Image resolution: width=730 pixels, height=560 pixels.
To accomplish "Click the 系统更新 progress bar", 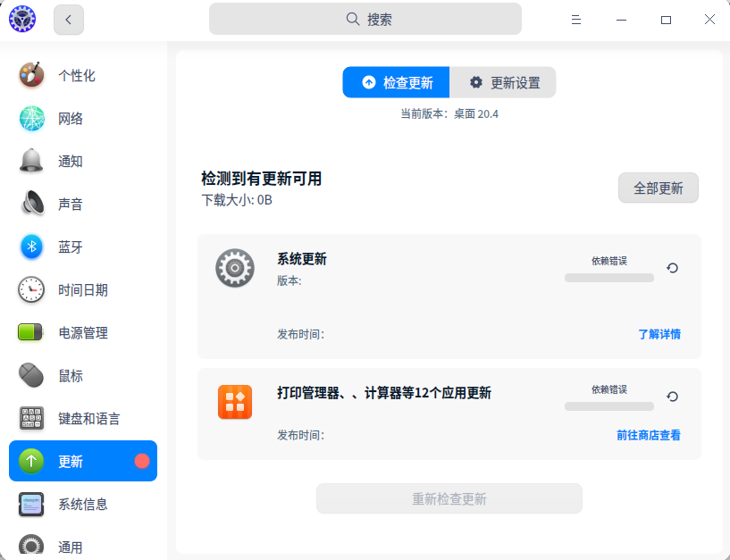I will coord(608,278).
